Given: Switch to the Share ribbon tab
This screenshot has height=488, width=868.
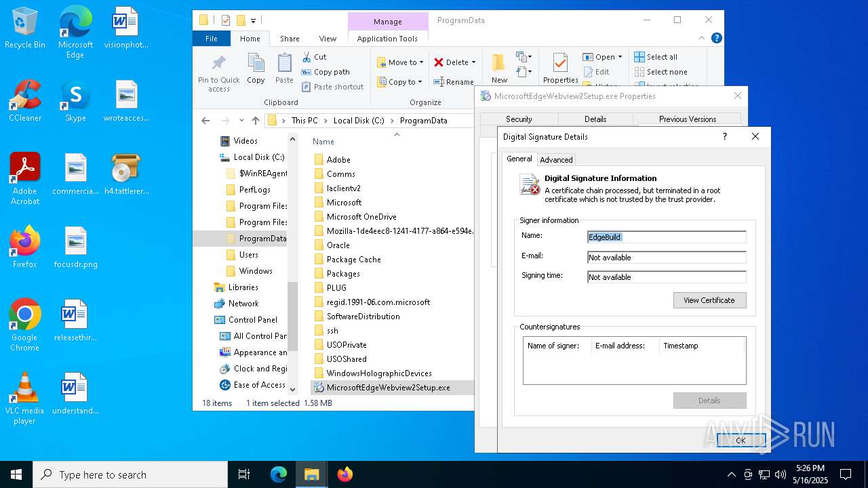Looking at the screenshot, I should tap(290, 39).
